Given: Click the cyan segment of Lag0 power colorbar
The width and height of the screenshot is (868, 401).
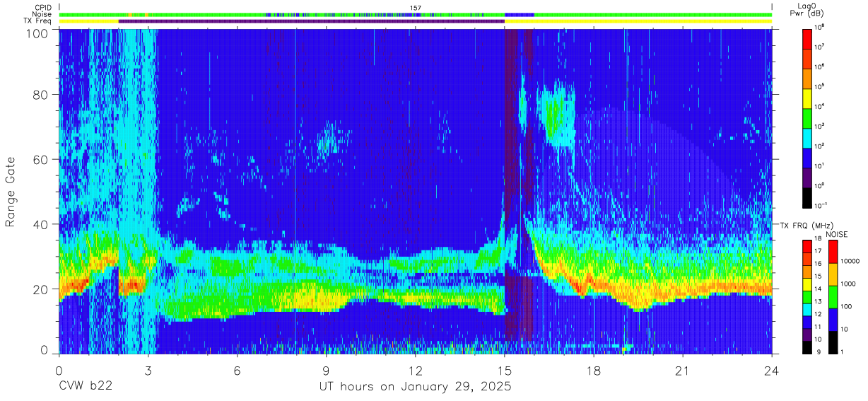Looking at the screenshot, I should tap(807, 137).
